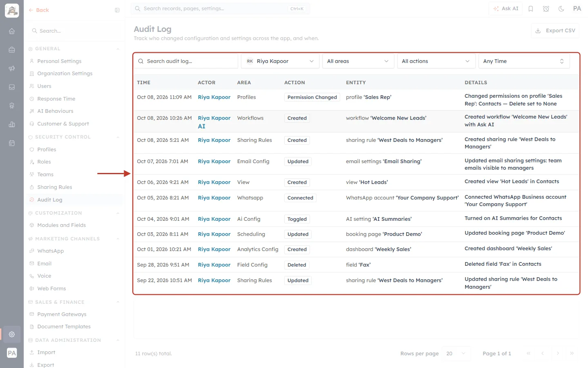Collapse the Marketing Channels section
The image size is (588, 368).
click(118, 239)
